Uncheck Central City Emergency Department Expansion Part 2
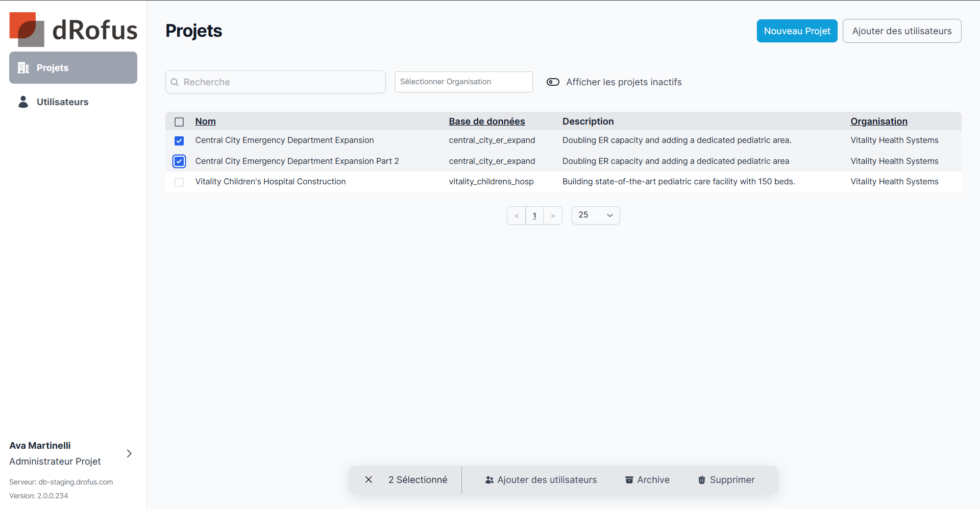Image resolution: width=980 pixels, height=509 pixels. point(179,161)
